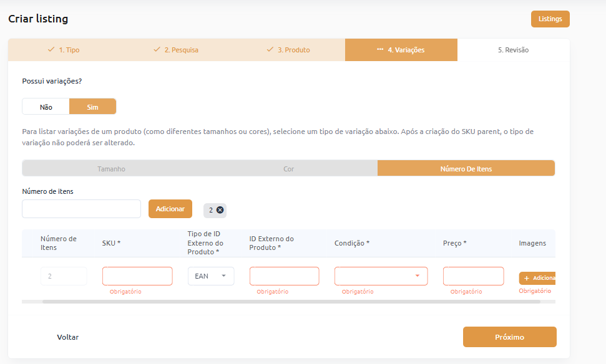The height and width of the screenshot is (364, 606).
Task: Focus the SKU input field
Action: pyautogui.click(x=137, y=276)
